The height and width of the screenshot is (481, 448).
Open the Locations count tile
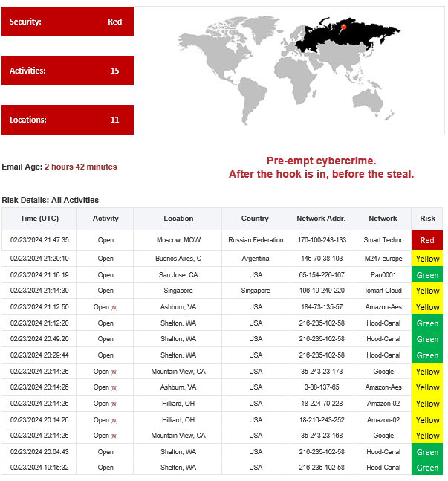point(68,120)
